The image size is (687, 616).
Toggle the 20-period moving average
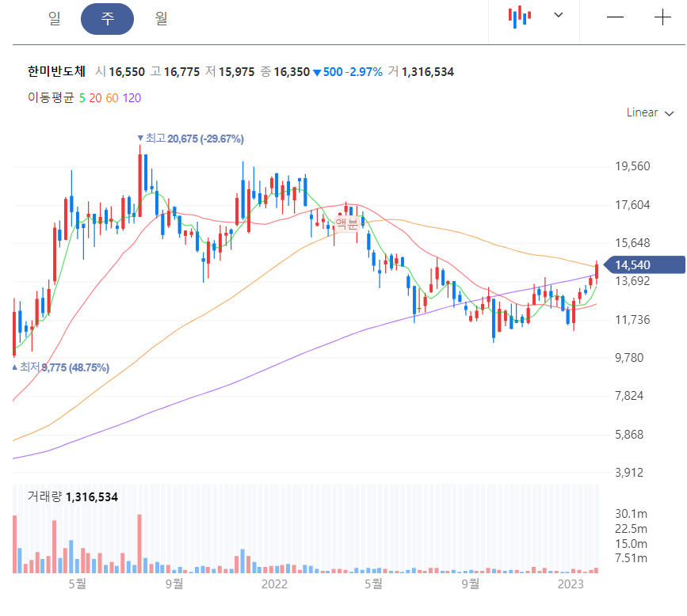pyautogui.click(x=96, y=98)
